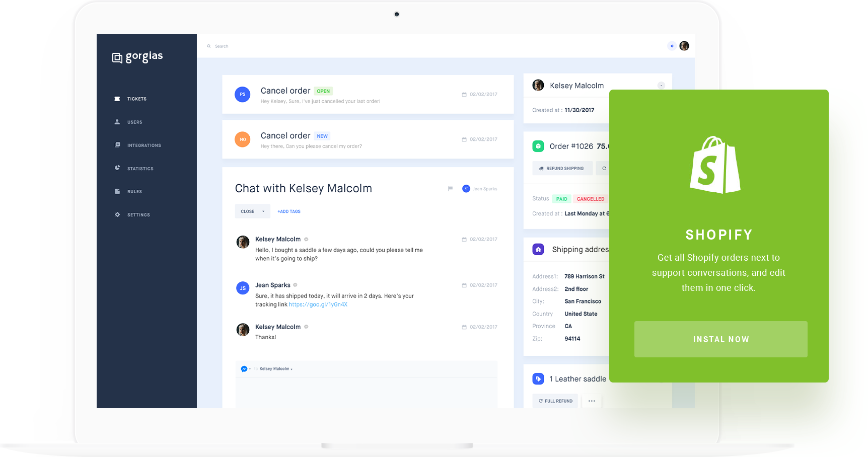Click the created date 11/30/2017

(580, 110)
